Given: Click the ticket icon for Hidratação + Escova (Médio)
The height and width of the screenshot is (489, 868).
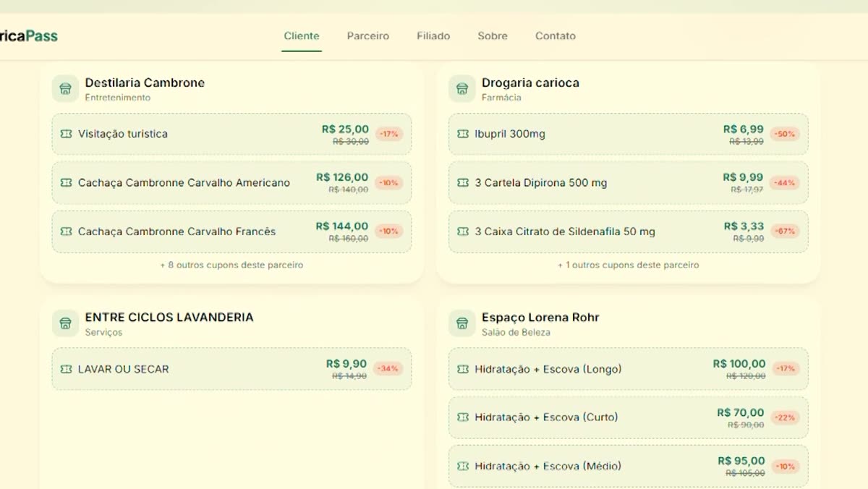Looking at the screenshot, I should [x=463, y=466].
